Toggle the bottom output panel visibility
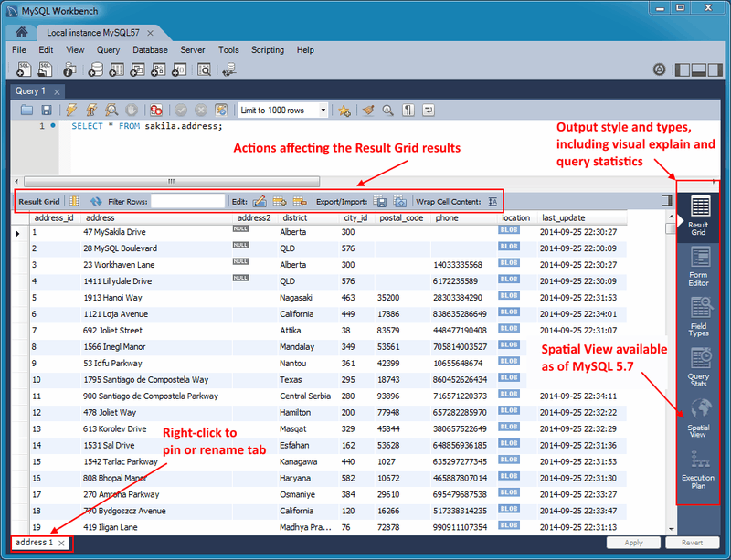Screen dimensions: 731x560 tap(698, 69)
